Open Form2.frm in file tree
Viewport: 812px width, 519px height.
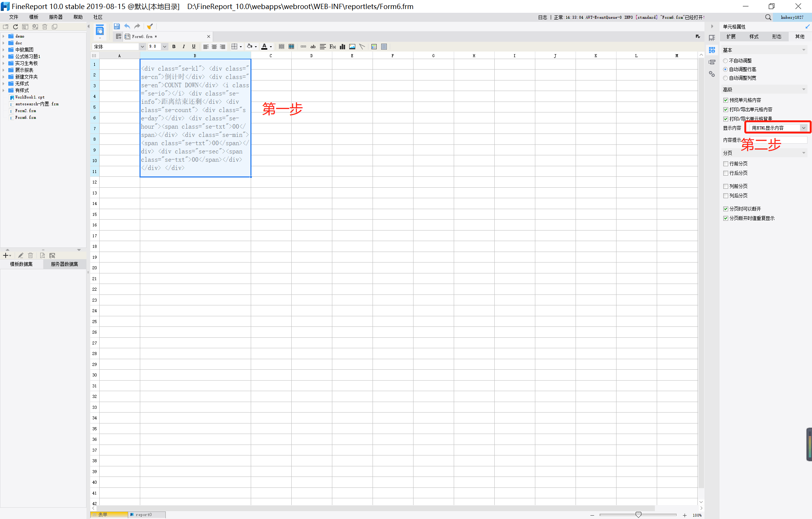pyautogui.click(x=26, y=111)
